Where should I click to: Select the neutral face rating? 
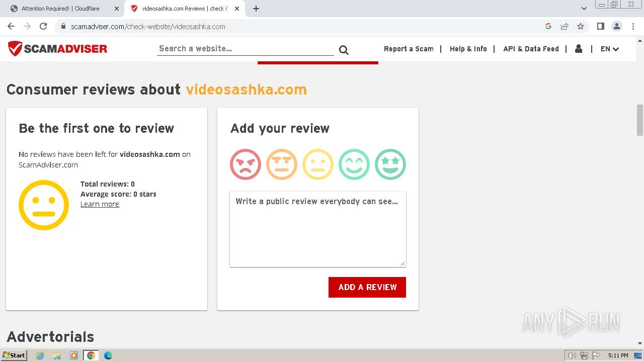[318, 164]
